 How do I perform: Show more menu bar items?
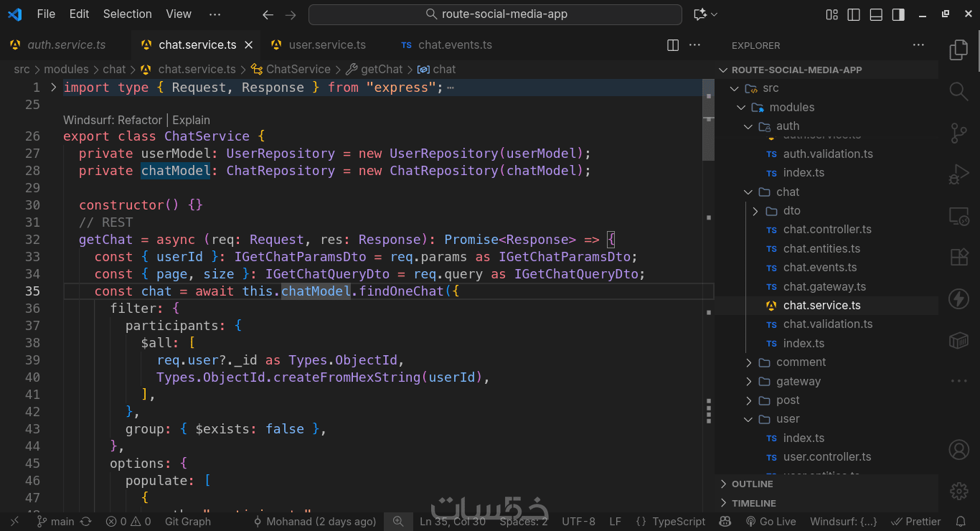click(215, 14)
